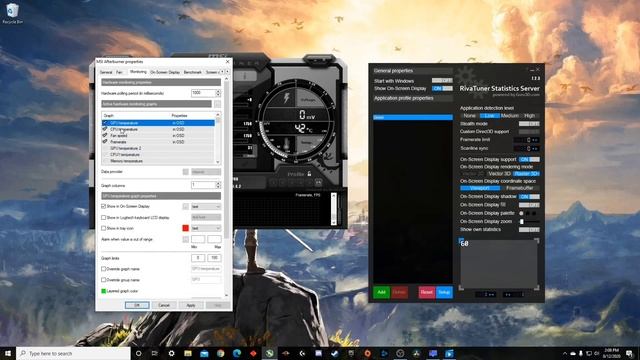Select Vector 3D rendering mode
Screen dimensions: 640x360
(x=499, y=173)
